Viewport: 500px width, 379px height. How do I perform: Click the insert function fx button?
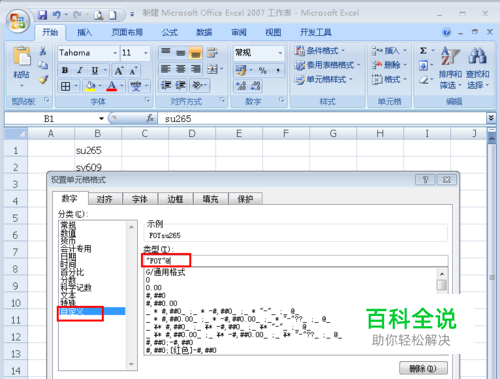point(150,118)
